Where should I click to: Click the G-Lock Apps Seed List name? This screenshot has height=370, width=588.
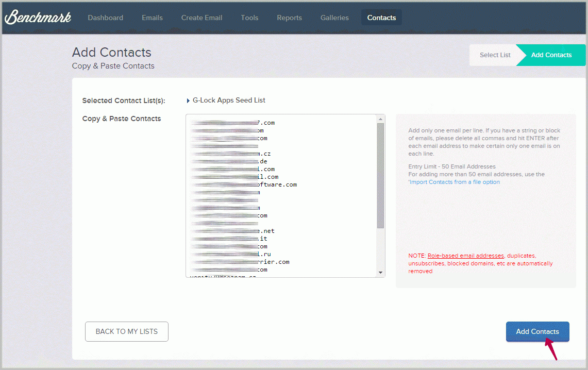[229, 100]
